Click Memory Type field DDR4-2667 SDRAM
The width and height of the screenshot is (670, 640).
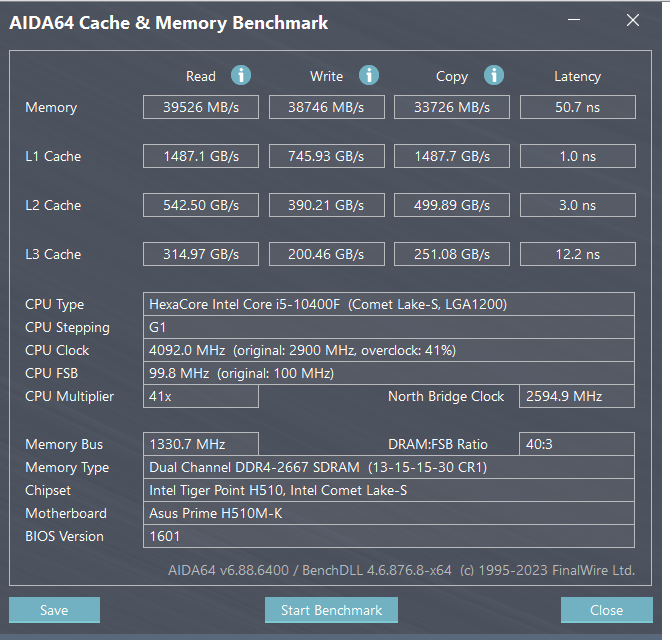point(389,467)
